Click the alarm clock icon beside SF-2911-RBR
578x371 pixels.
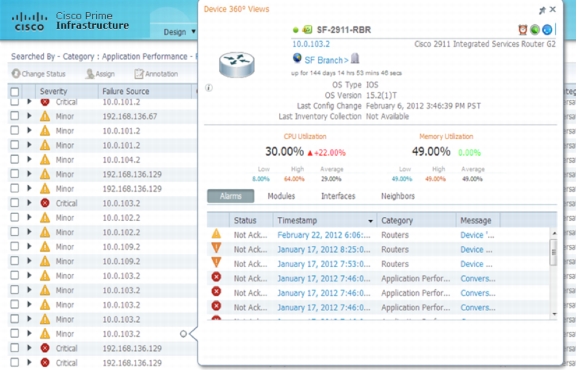pos(523,30)
